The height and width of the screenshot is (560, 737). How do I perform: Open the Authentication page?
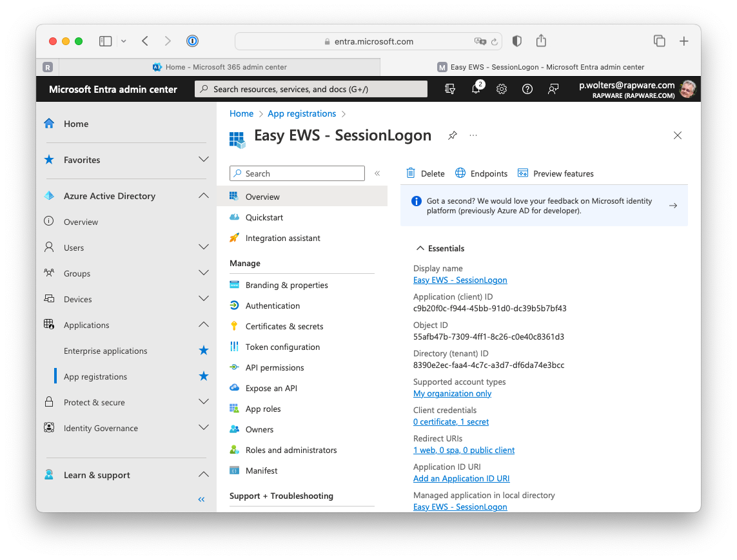(x=273, y=306)
